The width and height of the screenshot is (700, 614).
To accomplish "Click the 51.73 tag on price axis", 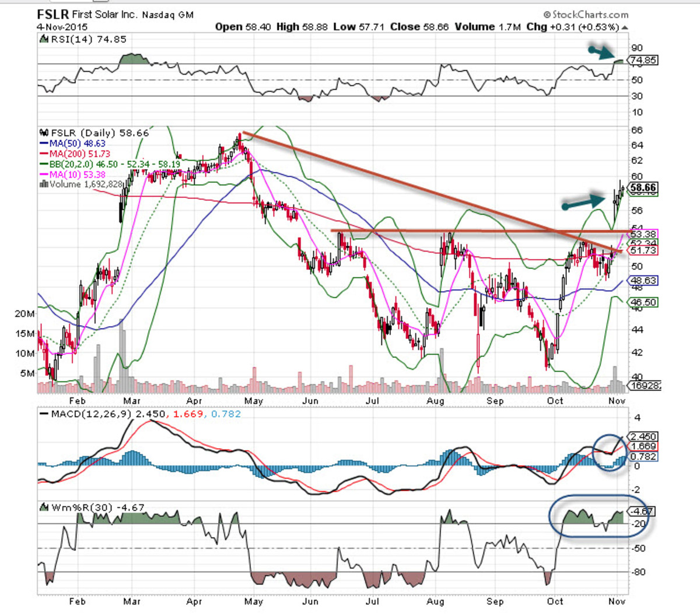I will click(x=643, y=250).
